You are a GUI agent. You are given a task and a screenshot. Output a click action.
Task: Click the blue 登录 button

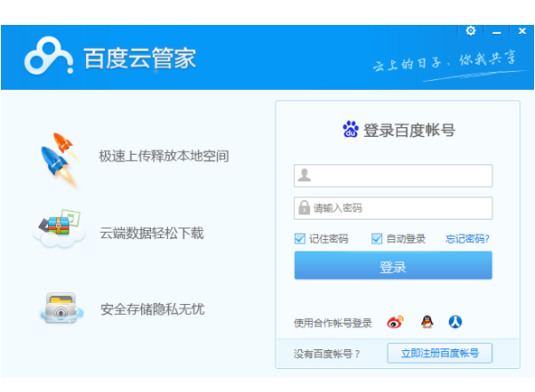[393, 266]
